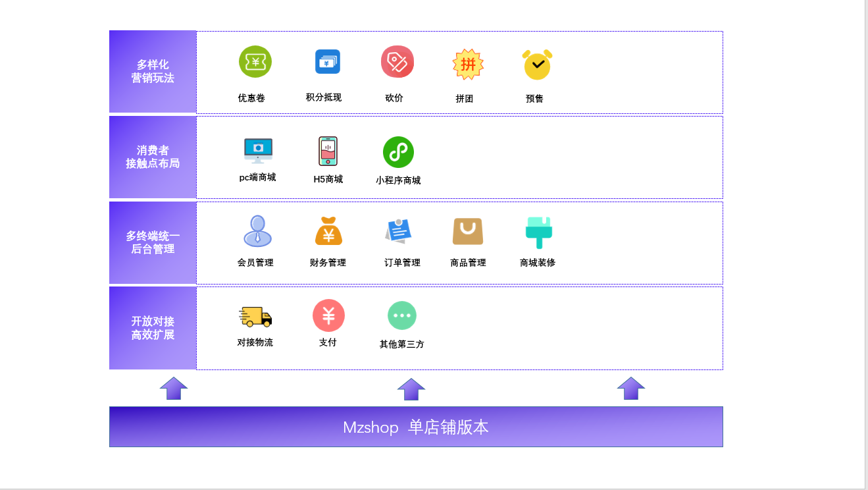Select the 开放对接高效扩展 purple block

153,328
